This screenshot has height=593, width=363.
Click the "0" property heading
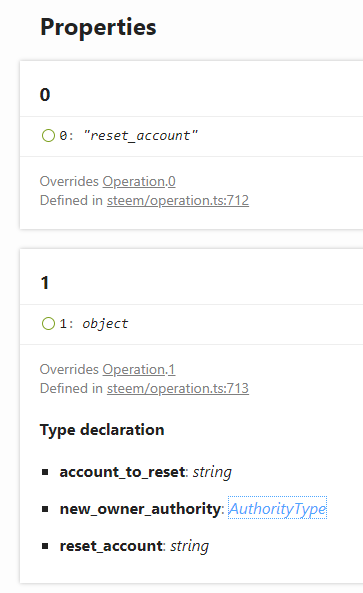(x=45, y=95)
